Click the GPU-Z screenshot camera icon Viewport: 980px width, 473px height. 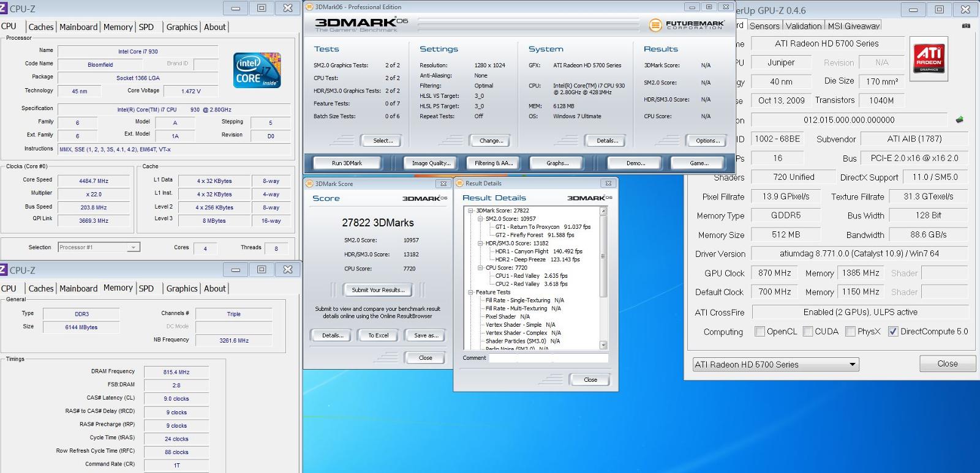(966, 26)
